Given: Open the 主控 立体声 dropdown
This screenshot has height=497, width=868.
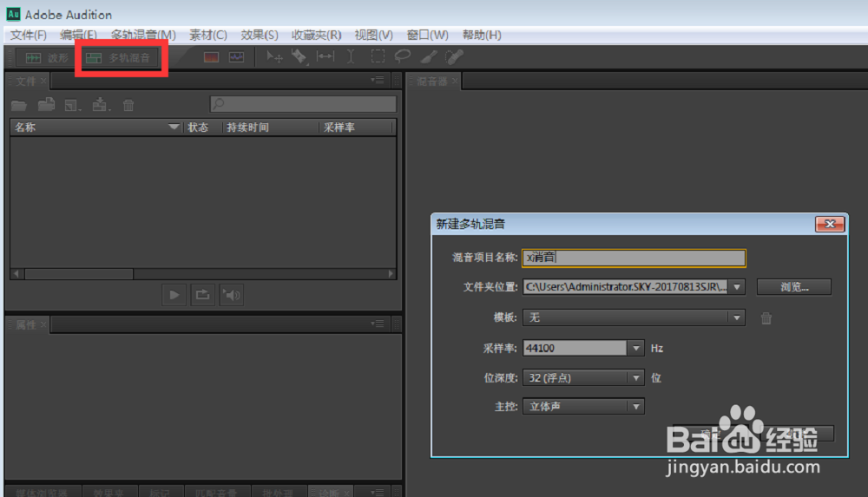Looking at the screenshot, I should 583,406.
